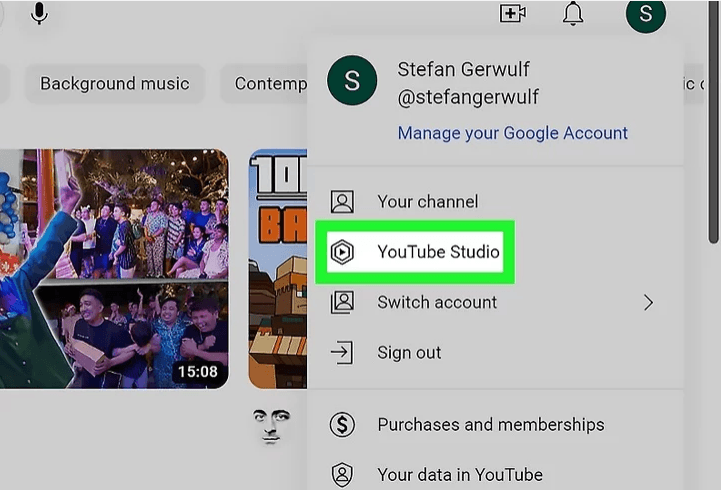Click the face channel avatar below the Minecraft thumbnail
The width and height of the screenshot is (721, 490).
[271, 426]
